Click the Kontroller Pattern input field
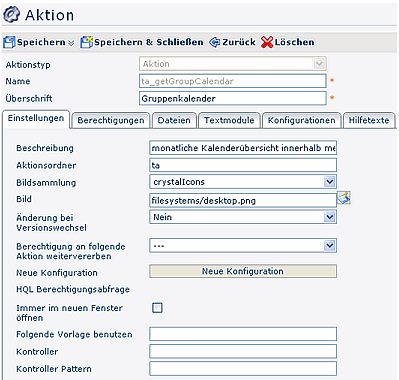 243,369
